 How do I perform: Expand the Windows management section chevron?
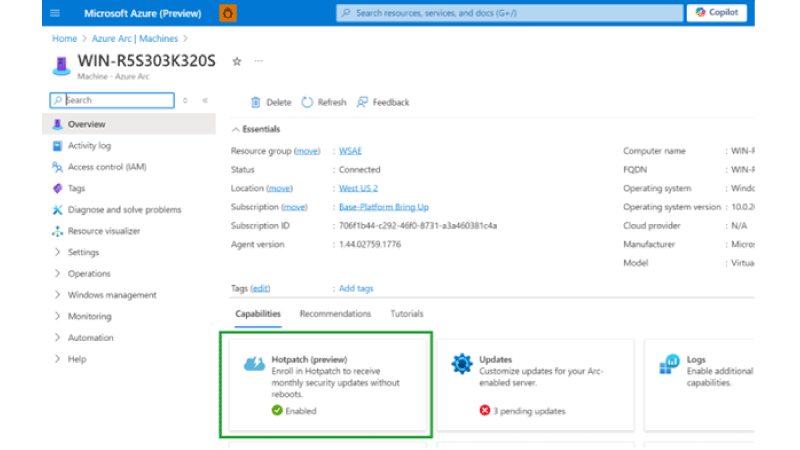pyautogui.click(x=57, y=295)
